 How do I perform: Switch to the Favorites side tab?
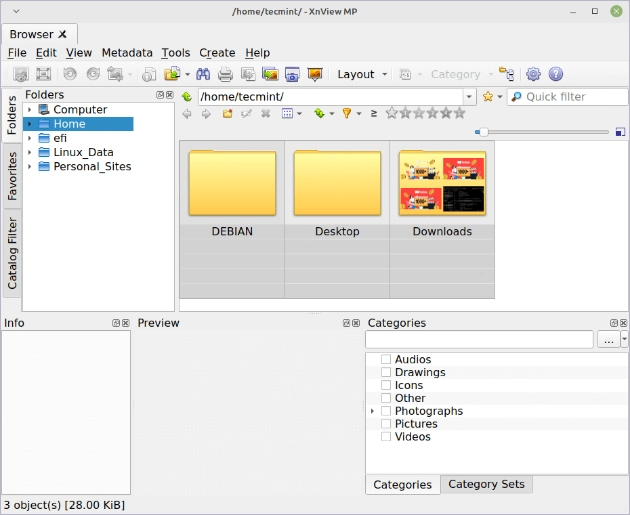[x=12, y=176]
